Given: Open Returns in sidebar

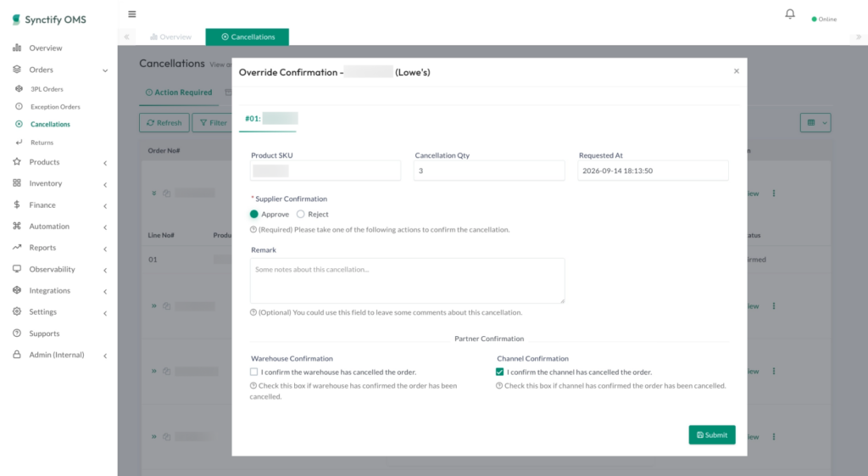Looking at the screenshot, I should point(42,143).
